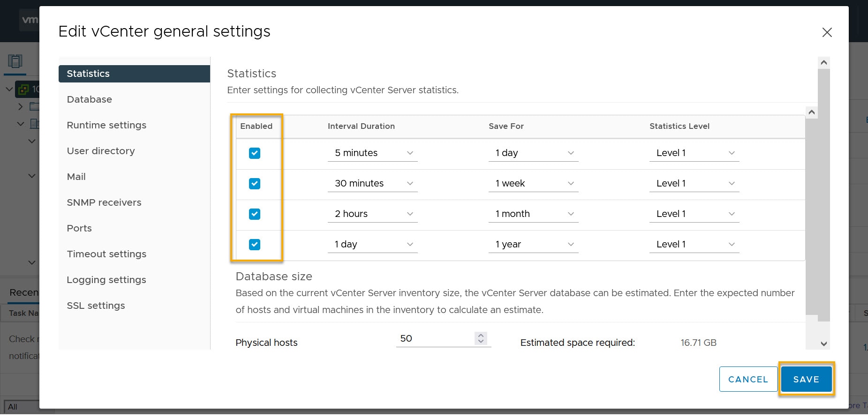Screen dimensions: 868x418
Task: Open the Save For 1 week dropdown
Action: coord(533,184)
